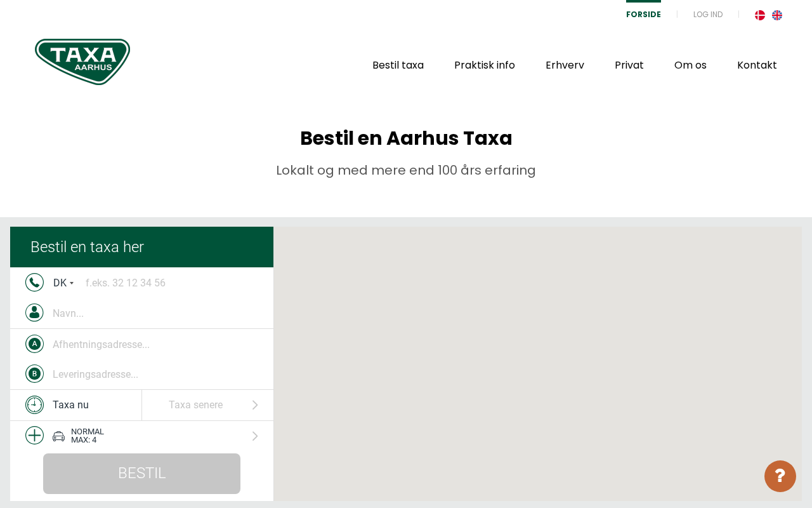This screenshot has width=812, height=508.
Task: Select the Taxa senere option
Action: [x=195, y=405]
